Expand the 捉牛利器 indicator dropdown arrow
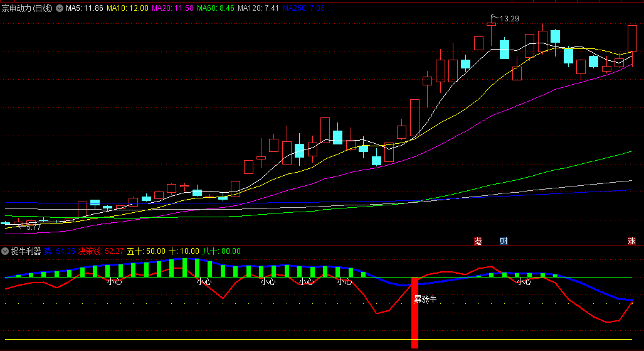Image resolution: width=644 pixels, height=351 pixels. pos(5,251)
